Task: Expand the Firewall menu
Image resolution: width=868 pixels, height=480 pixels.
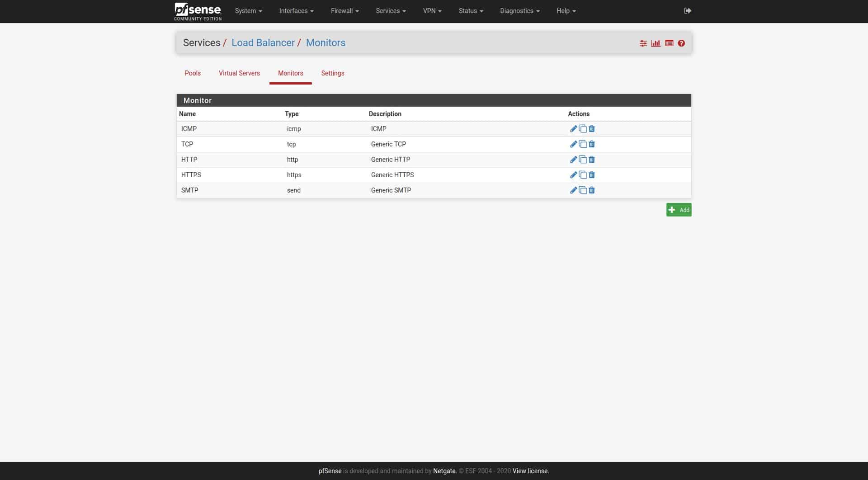Action: (344, 11)
